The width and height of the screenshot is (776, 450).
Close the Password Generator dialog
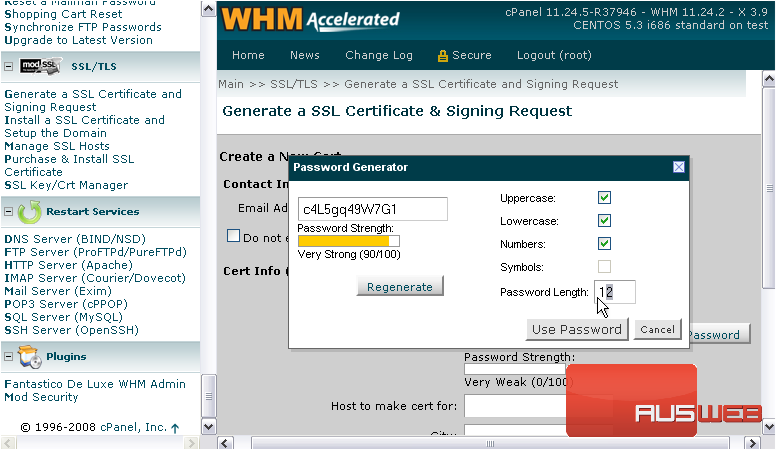click(678, 167)
